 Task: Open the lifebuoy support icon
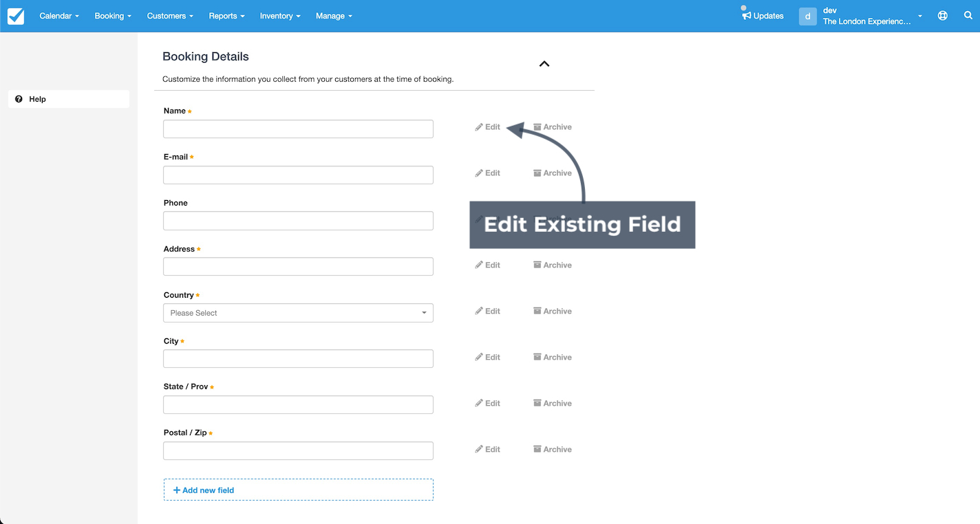click(x=943, y=16)
